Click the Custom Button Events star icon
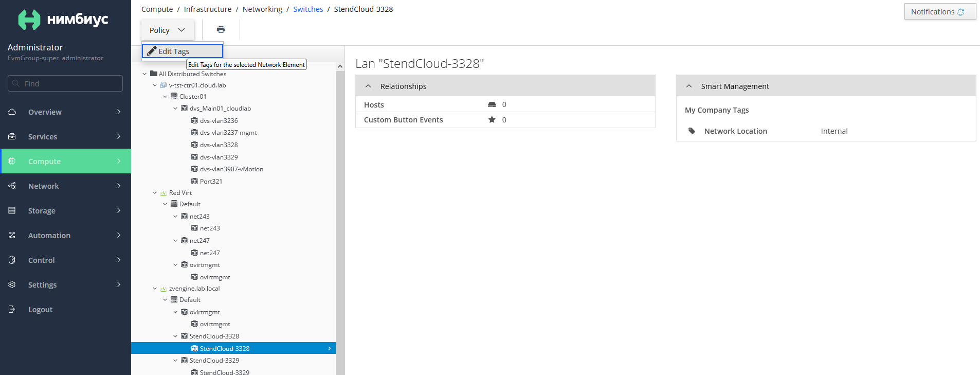 [492, 119]
